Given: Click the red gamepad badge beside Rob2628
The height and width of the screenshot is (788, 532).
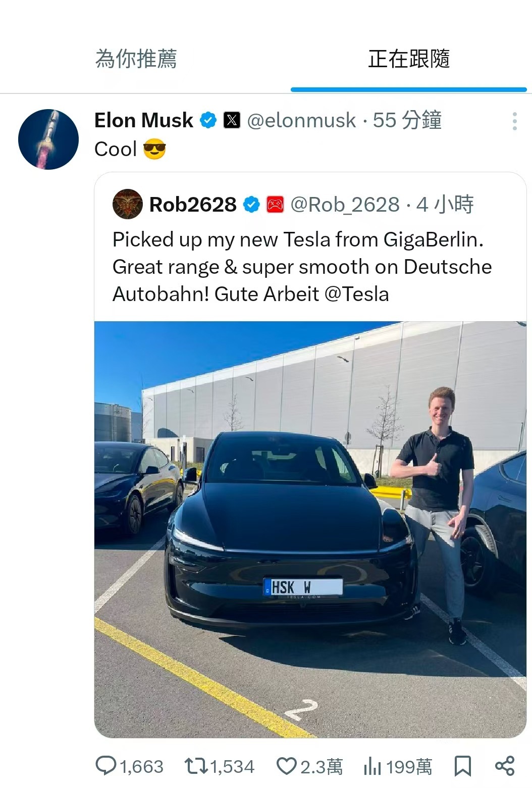Looking at the screenshot, I should coord(275,205).
